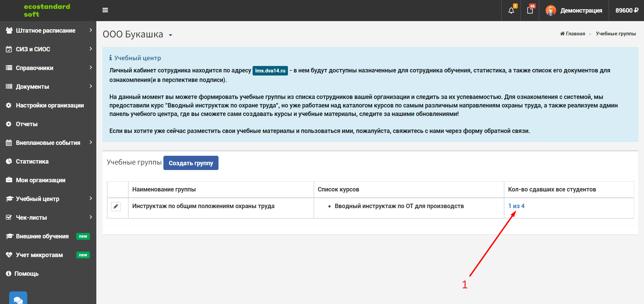Open Помощь menu item
This screenshot has height=304, width=644.
48,274
